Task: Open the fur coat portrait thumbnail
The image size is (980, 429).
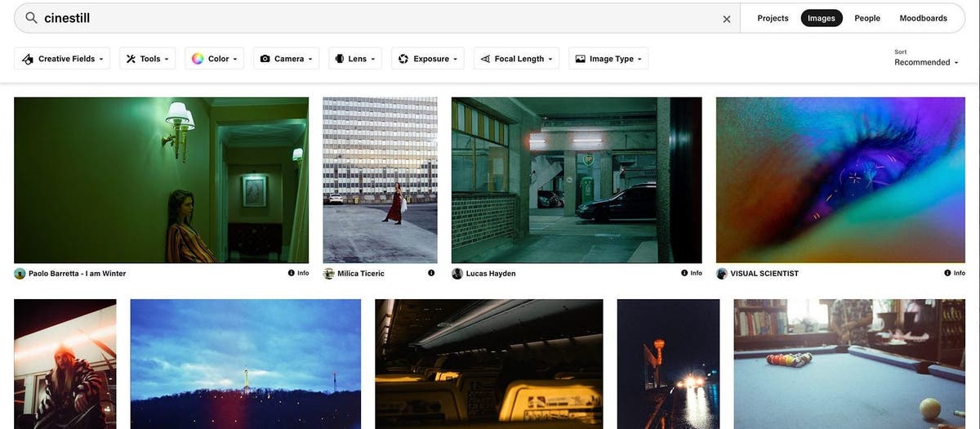Action: coord(65,364)
